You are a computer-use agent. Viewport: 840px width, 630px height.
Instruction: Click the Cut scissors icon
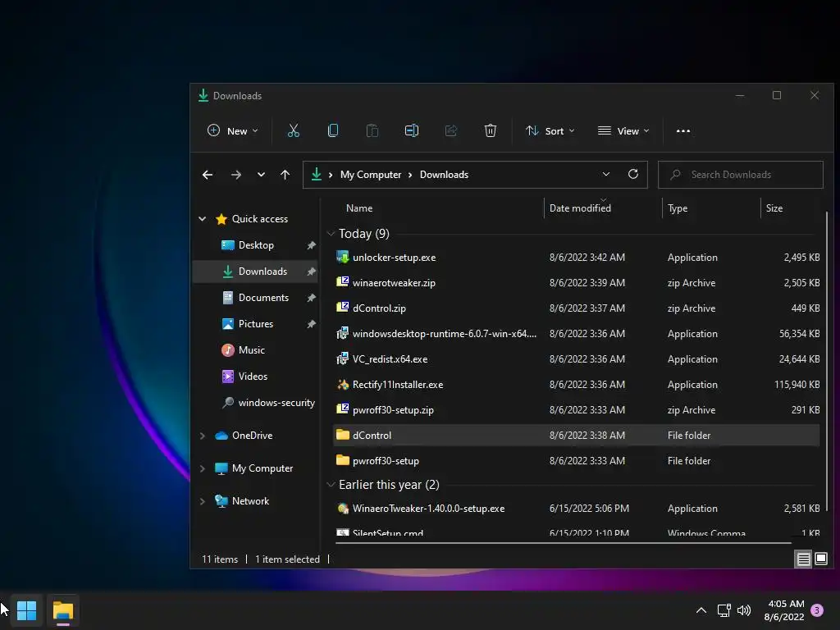coord(294,130)
